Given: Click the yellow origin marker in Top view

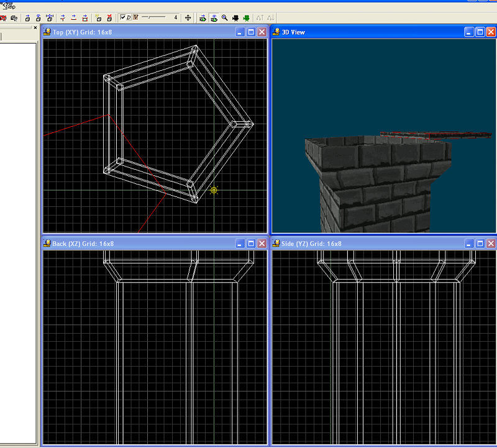Looking at the screenshot, I should (x=214, y=190).
